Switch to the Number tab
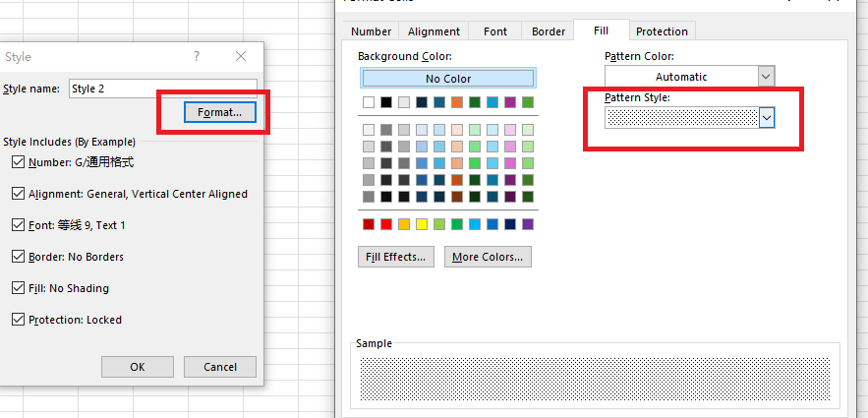 pos(371,31)
